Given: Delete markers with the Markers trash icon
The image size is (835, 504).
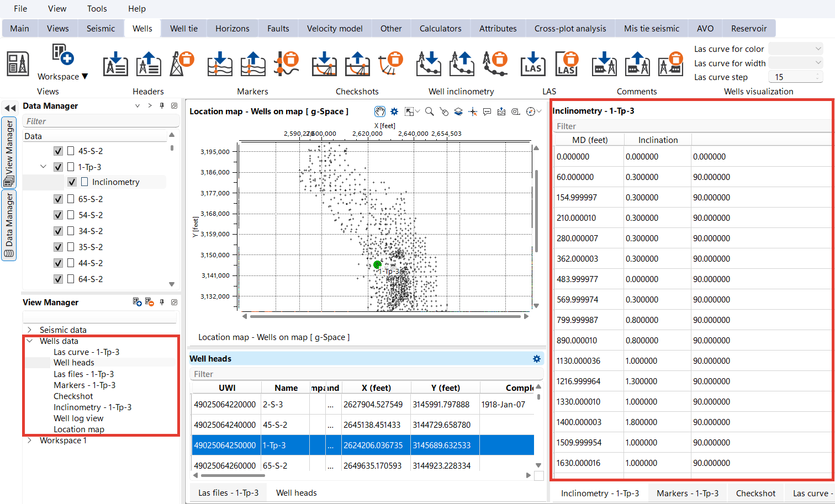Looking at the screenshot, I should pyautogui.click(x=286, y=64).
